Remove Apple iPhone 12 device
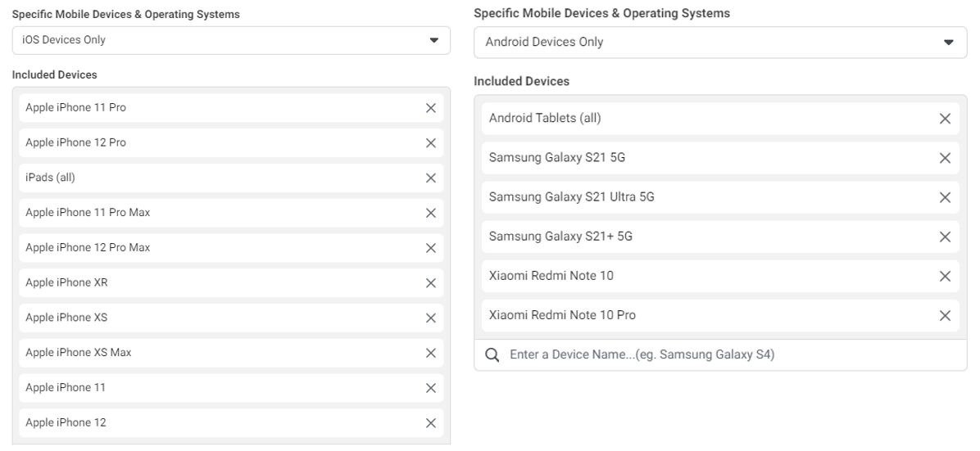 pos(430,423)
